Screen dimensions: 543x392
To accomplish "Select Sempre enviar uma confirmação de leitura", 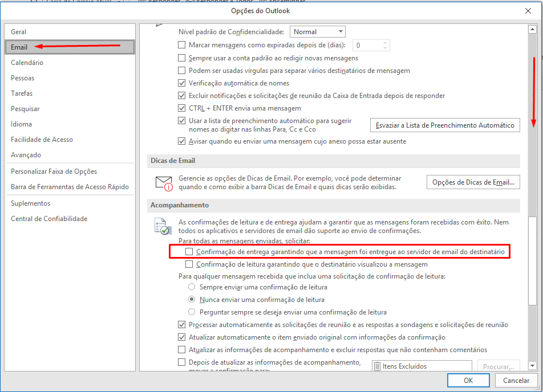I will (x=192, y=287).
